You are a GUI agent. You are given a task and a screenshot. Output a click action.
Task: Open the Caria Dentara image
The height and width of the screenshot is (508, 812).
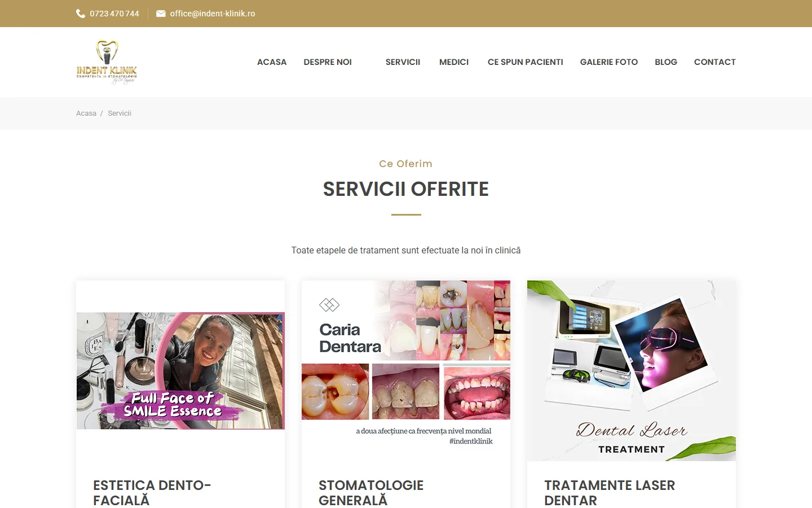[406, 371]
